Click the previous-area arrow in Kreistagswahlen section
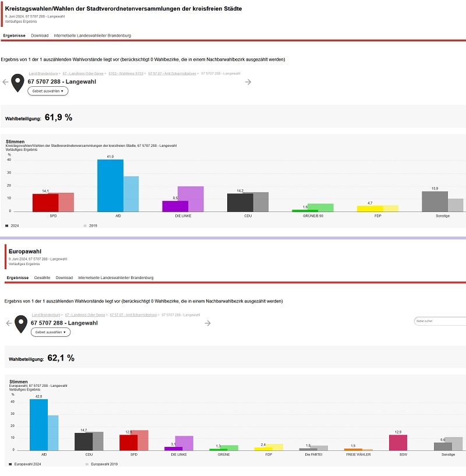Viewport: 466px width, 476px height. 5,82
